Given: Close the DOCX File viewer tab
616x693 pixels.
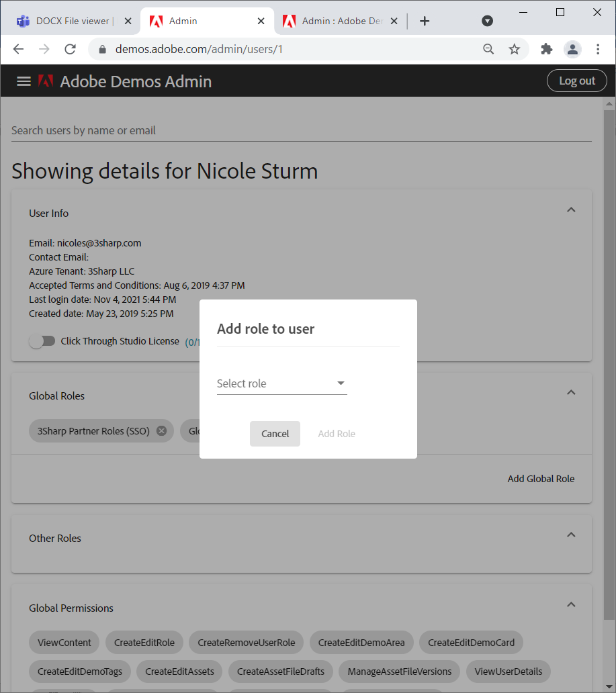Looking at the screenshot, I should click(x=128, y=21).
